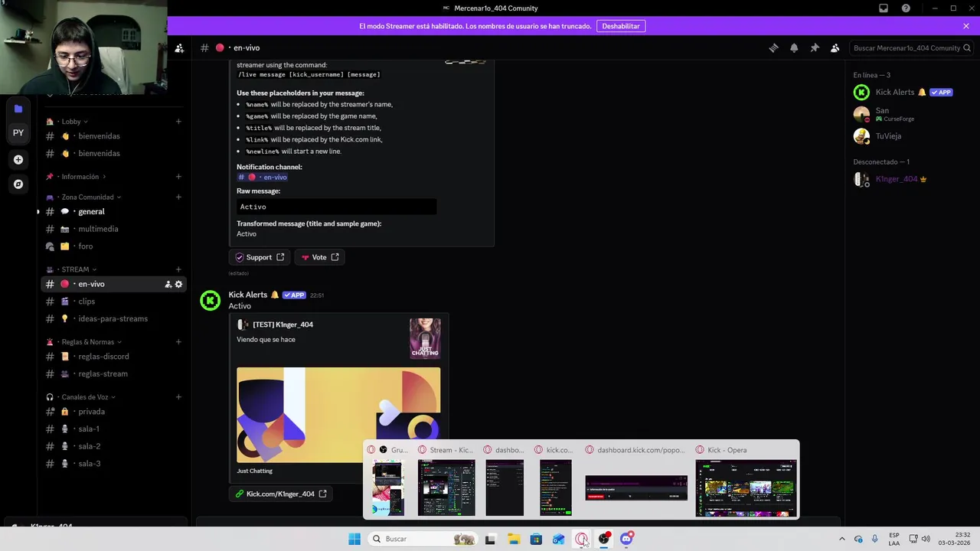Image resolution: width=980 pixels, height=551 pixels.
Task: Click the Vote external link button
Action: click(319, 257)
